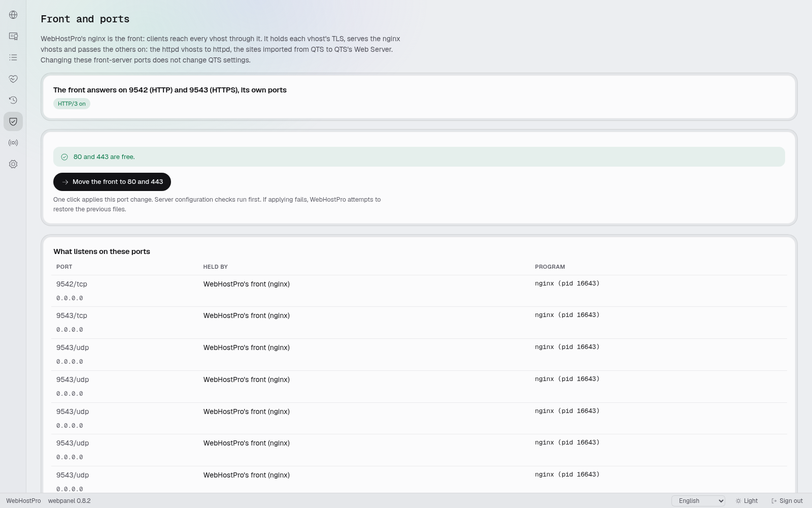Screen dimensions: 812x508
Task: Click the HELD BY column header
Action: tap(215, 267)
